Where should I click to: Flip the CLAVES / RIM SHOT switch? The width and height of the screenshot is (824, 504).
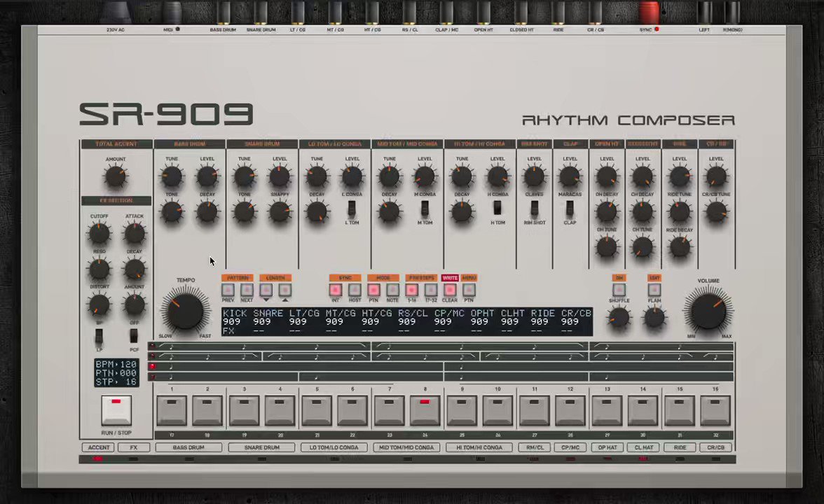point(535,209)
